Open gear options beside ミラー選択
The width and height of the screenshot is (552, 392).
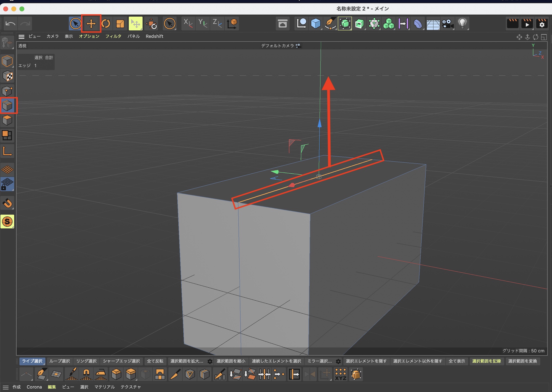338,361
